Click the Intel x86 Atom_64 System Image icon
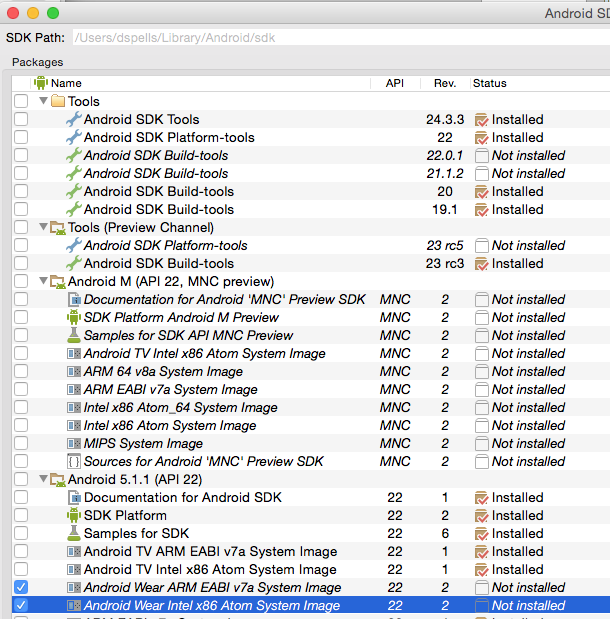This screenshot has width=610, height=619. tap(74, 407)
